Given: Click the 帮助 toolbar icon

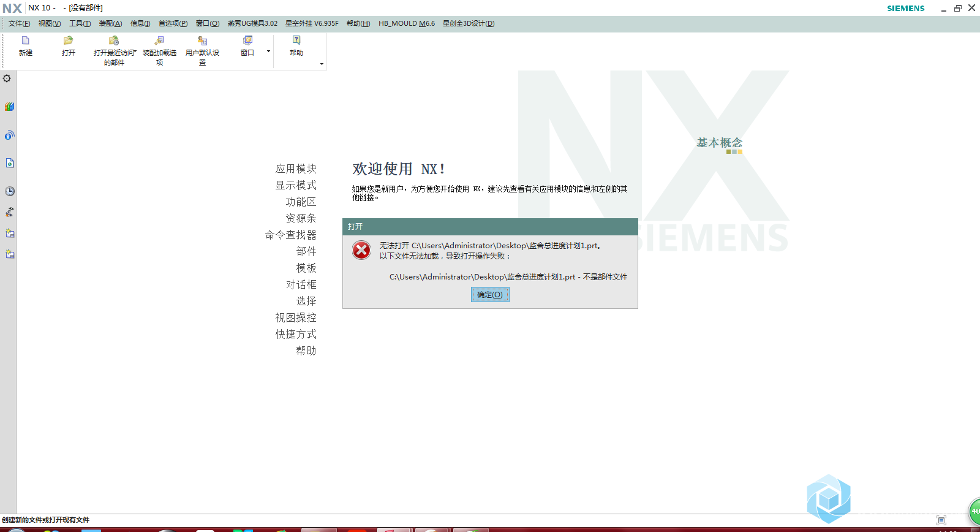Looking at the screenshot, I should pos(296,40).
